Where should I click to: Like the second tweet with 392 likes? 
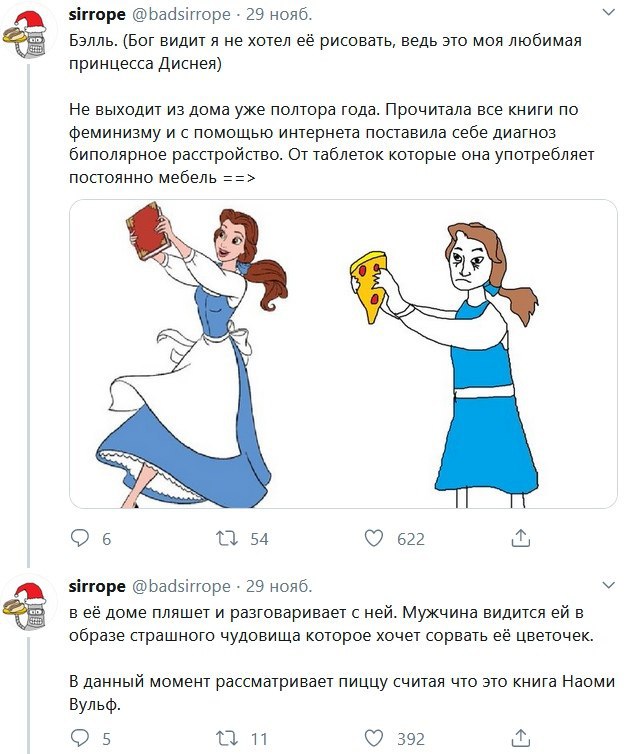(x=374, y=738)
